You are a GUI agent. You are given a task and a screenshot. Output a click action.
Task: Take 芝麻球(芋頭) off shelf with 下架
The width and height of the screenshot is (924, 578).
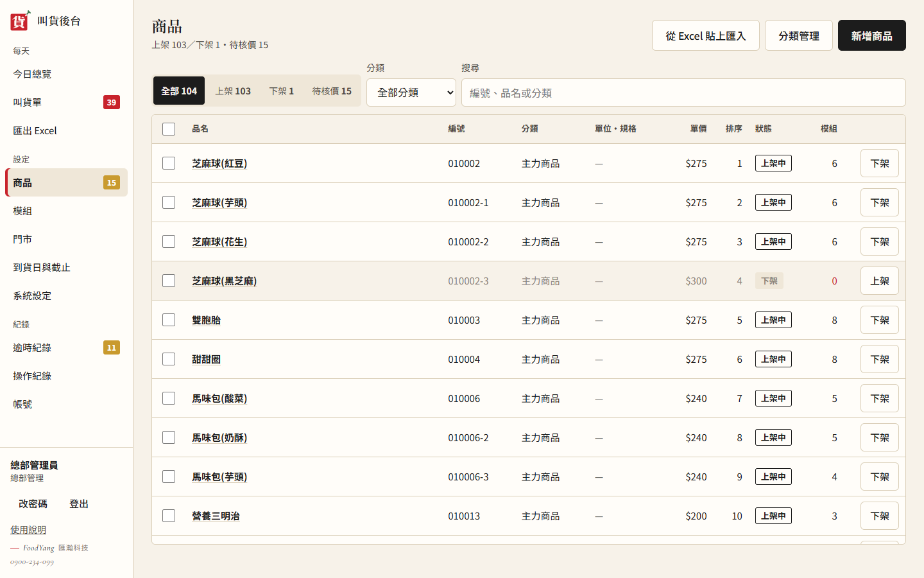(880, 202)
